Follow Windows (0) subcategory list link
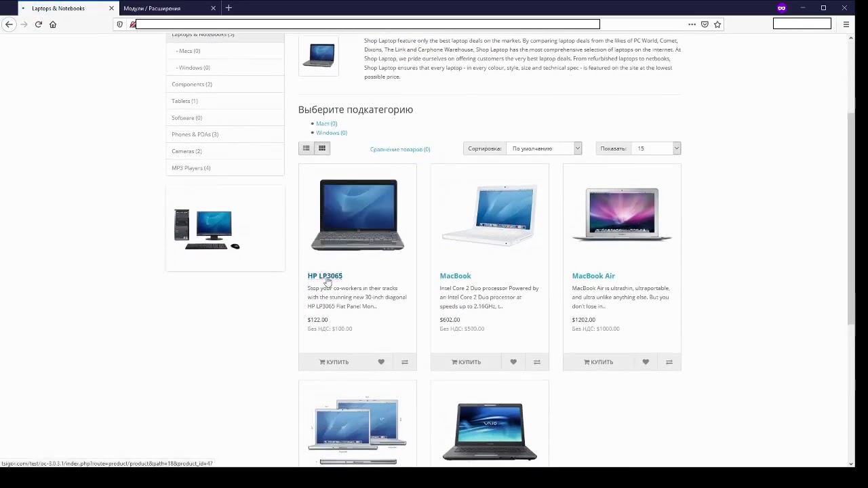The image size is (868, 488). click(x=332, y=133)
